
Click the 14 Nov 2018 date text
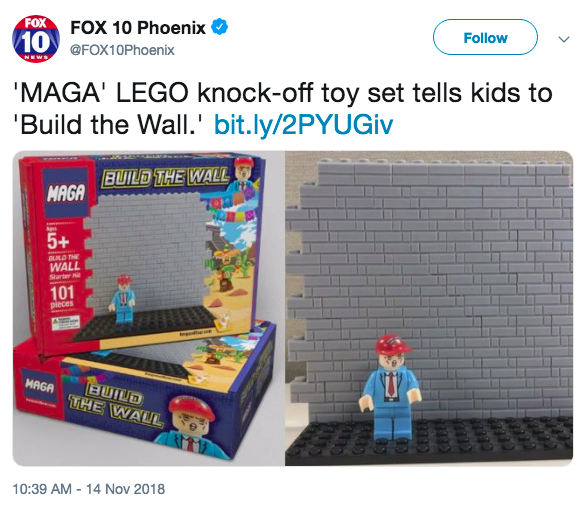pos(126,489)
